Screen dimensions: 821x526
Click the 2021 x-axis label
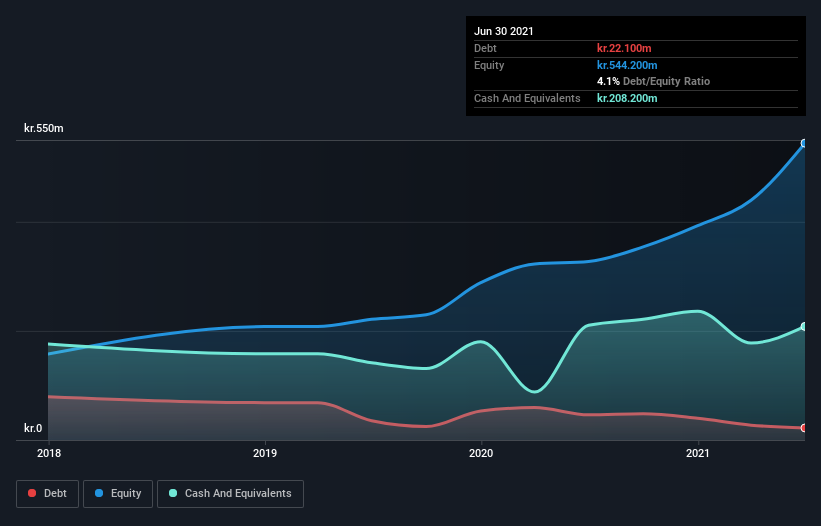[x=697, y=453]
